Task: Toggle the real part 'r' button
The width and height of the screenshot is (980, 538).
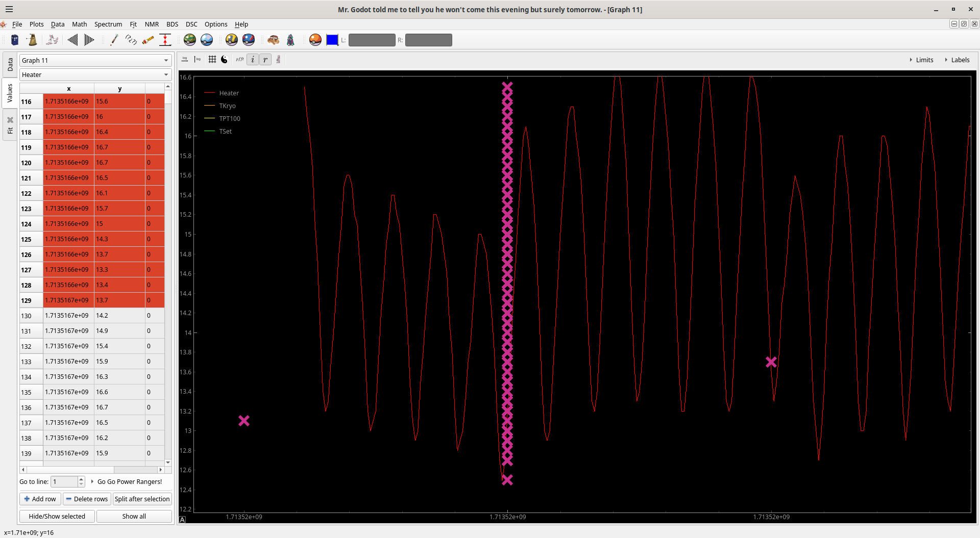Action: click(265, 60)
